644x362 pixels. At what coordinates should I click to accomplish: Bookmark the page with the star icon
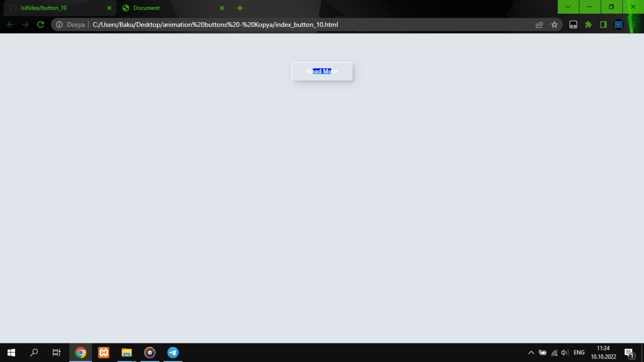pyautogui.click(x=554, y=24)
